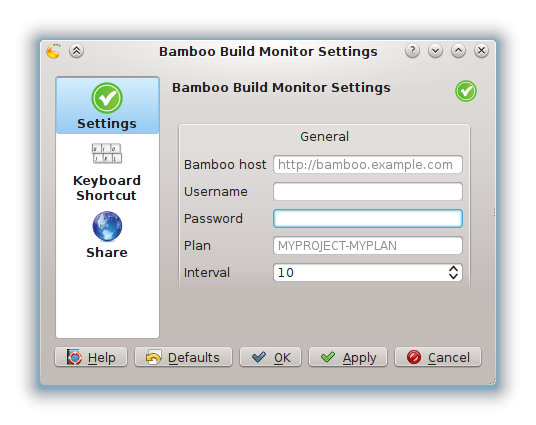
Task: Decrease the Interval value with down arrow
Action: (x=453, y=276)
